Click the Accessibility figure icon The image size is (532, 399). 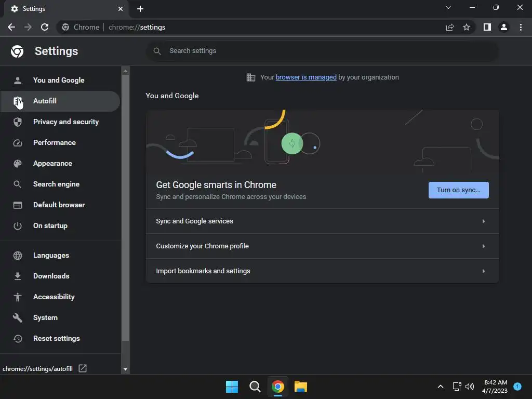pyautogui.click(x=18, y=297)
